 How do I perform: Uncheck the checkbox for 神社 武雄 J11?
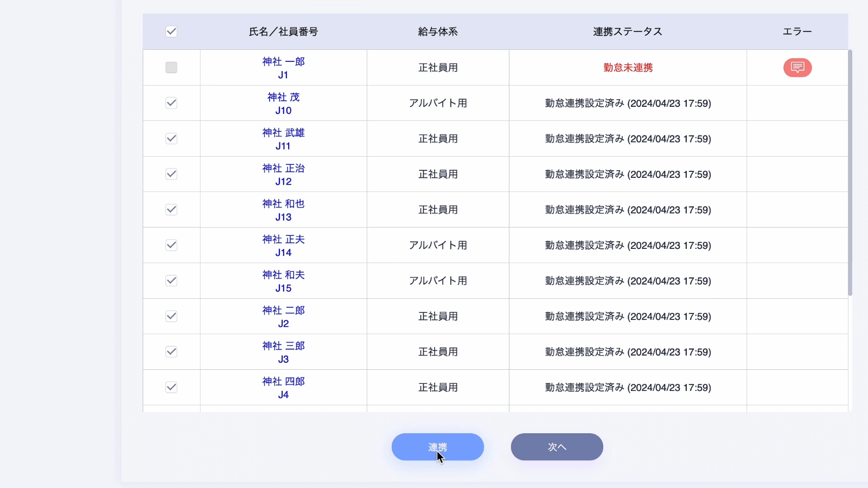coord(171,139)
